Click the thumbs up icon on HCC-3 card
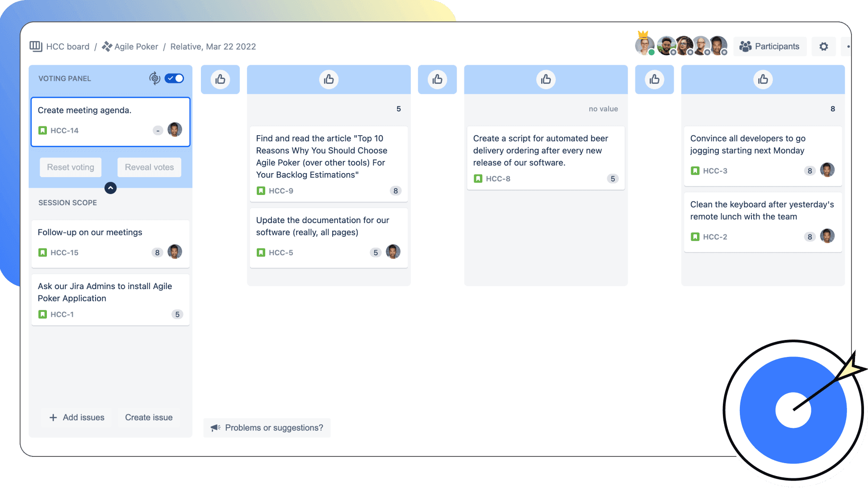Image resolution: width=868 pixels, height=489 pixels. pos(763,79)
